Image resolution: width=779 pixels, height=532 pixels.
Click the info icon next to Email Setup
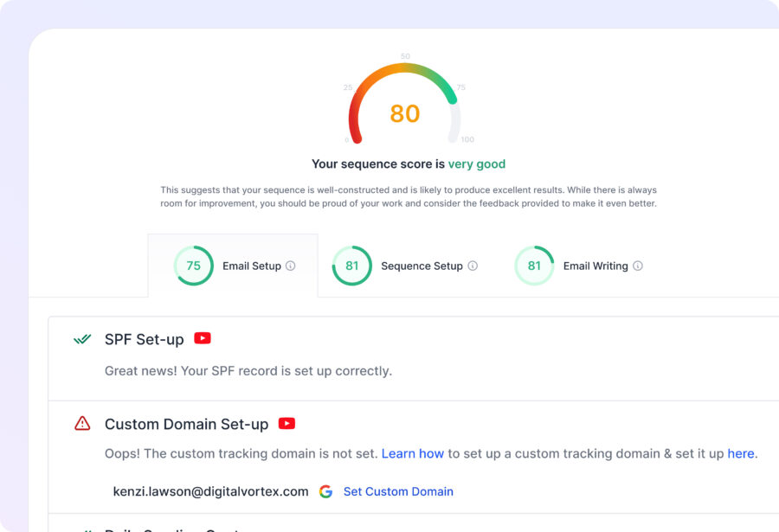[291, 266]
